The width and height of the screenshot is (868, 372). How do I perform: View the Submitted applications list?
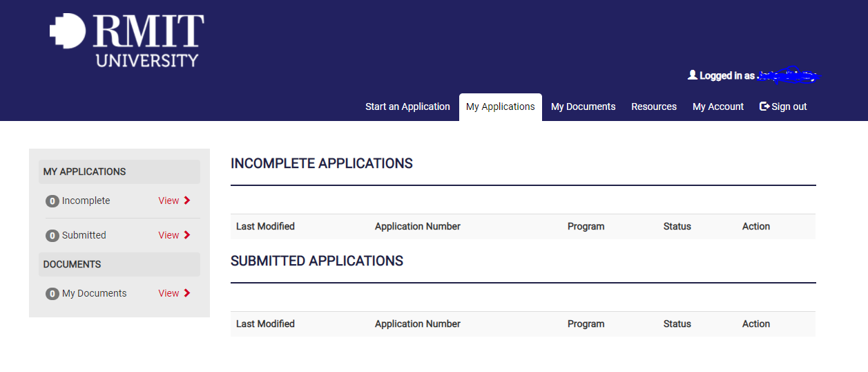pos(168,235)
